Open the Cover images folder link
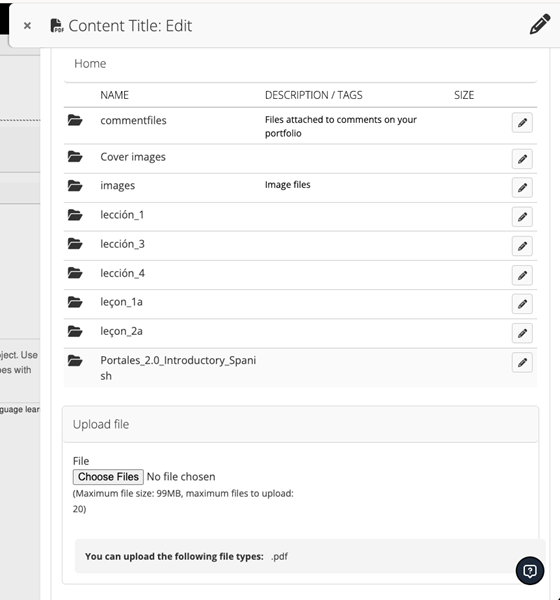560x600 pixels. [x=133, y=157]
